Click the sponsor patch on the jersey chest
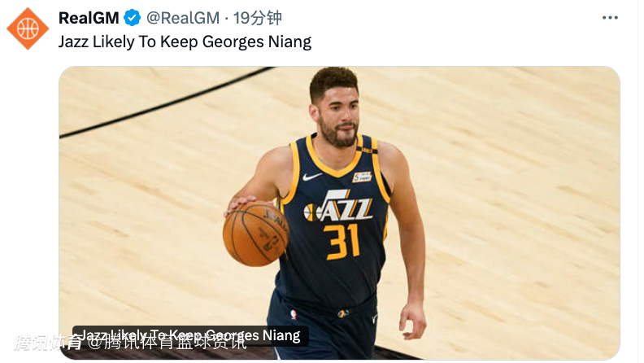 (362, 177)
